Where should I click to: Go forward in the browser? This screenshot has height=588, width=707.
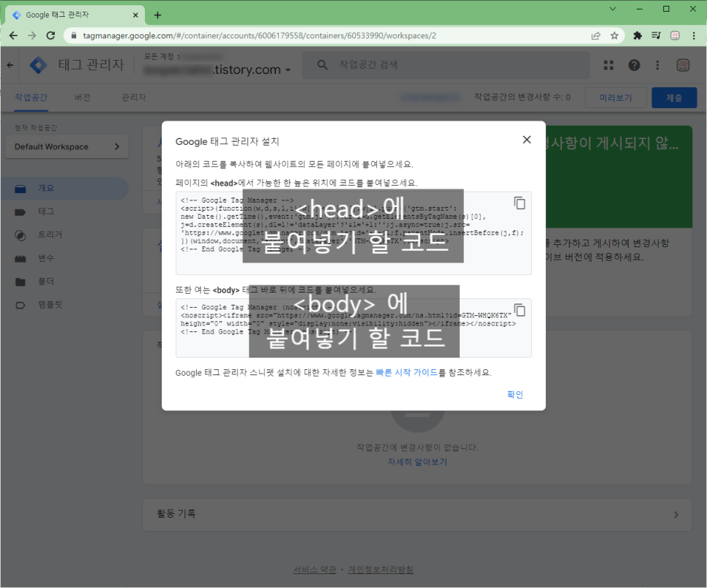click(31, 36)
